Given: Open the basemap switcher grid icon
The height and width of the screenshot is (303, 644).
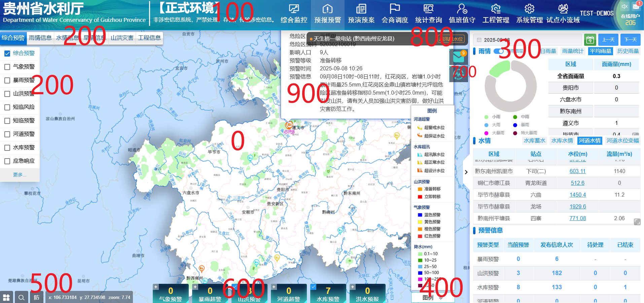Looking at the screenshot, I should pos(7,297).
